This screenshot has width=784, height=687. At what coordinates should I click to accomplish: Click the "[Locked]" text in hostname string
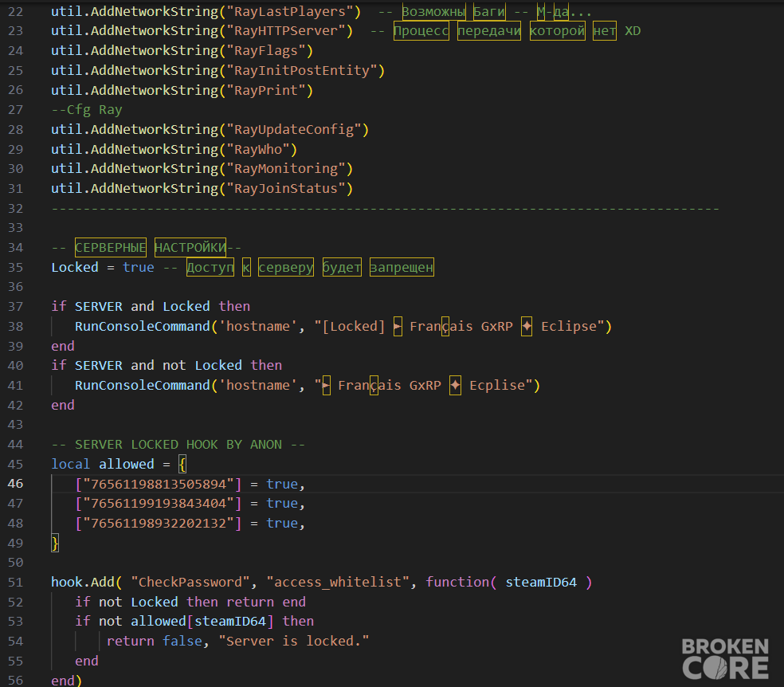(x=354, y=326)
